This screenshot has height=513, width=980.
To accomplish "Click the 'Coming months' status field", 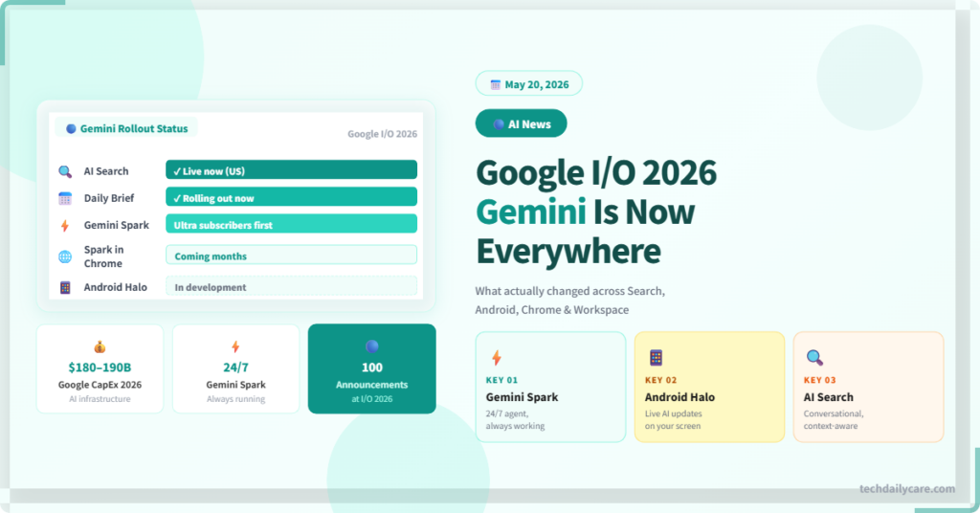I will pos(291,255).
